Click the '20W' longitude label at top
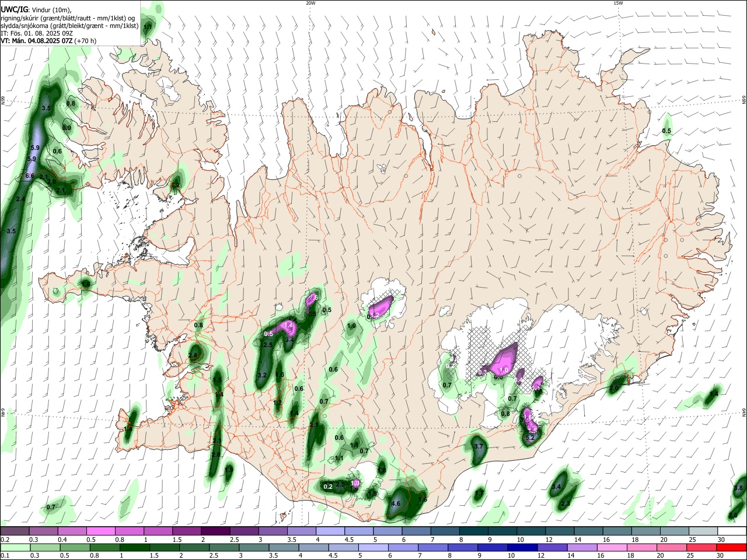This screenshot has height=560, width=747. click(x=310, y=3)
